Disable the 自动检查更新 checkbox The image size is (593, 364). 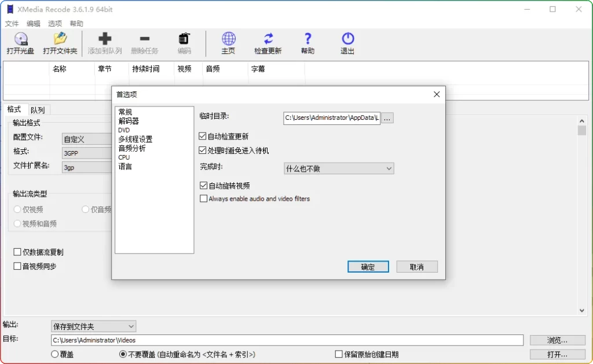click(x=203, y=137)
